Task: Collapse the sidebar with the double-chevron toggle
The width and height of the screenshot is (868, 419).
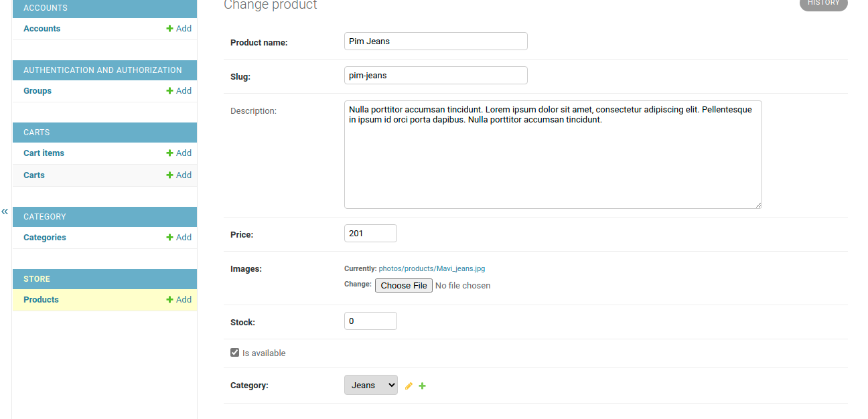Action: 5,212
